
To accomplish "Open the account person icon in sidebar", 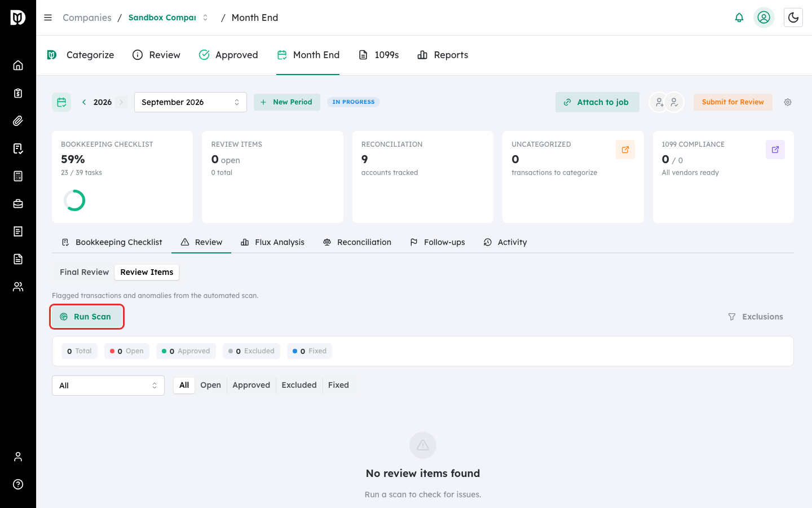I will [18, 457].
